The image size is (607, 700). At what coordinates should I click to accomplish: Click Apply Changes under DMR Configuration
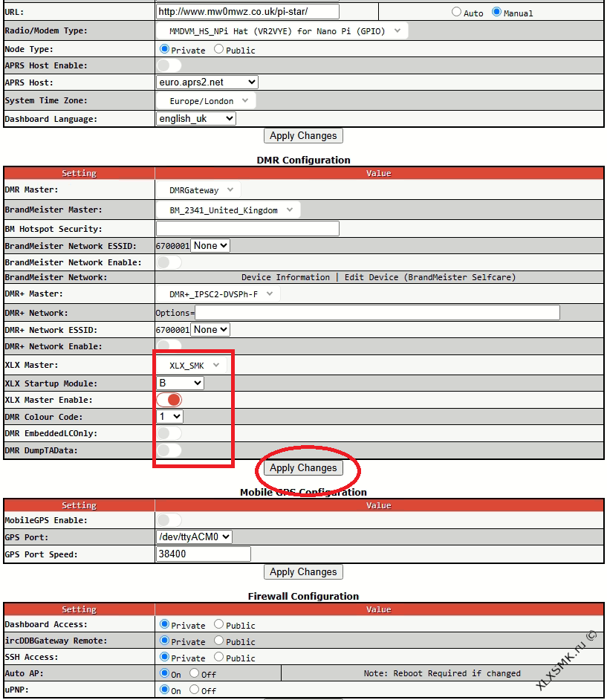pyautogui.click(x=303, y=468)
